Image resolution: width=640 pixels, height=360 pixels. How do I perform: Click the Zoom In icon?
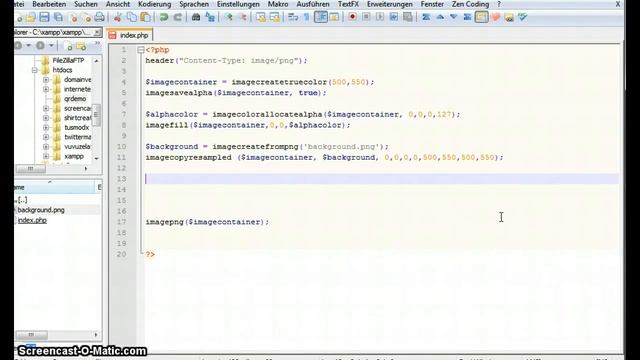(x=229, y=17)
